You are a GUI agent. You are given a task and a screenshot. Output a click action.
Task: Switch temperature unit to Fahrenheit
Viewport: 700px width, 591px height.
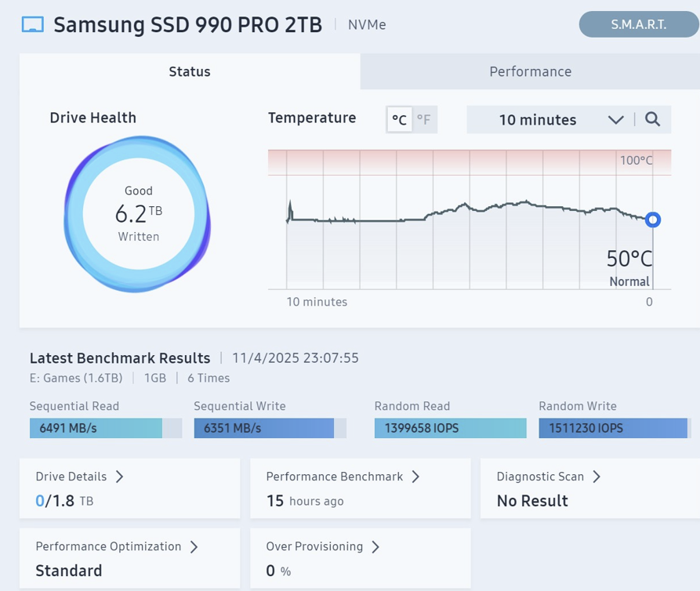point(424,120)
